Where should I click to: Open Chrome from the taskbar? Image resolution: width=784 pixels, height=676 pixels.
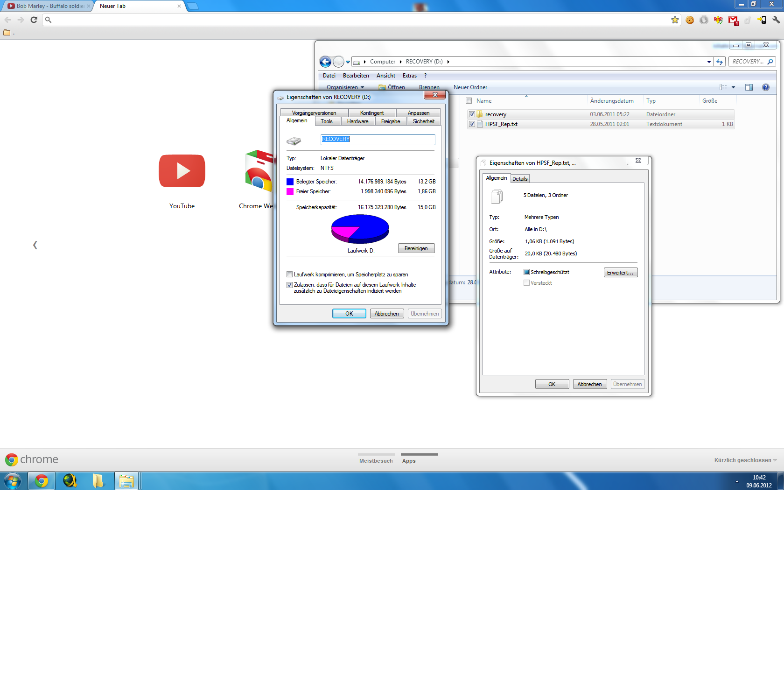pos(42,481)
